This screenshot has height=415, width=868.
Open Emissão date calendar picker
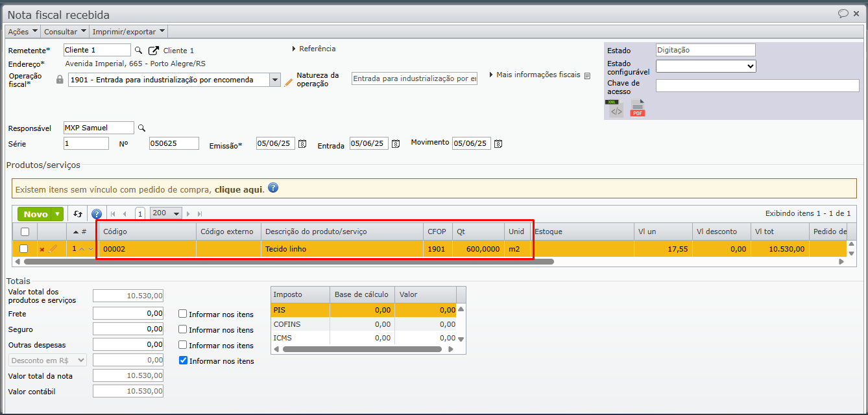point(302,144)
